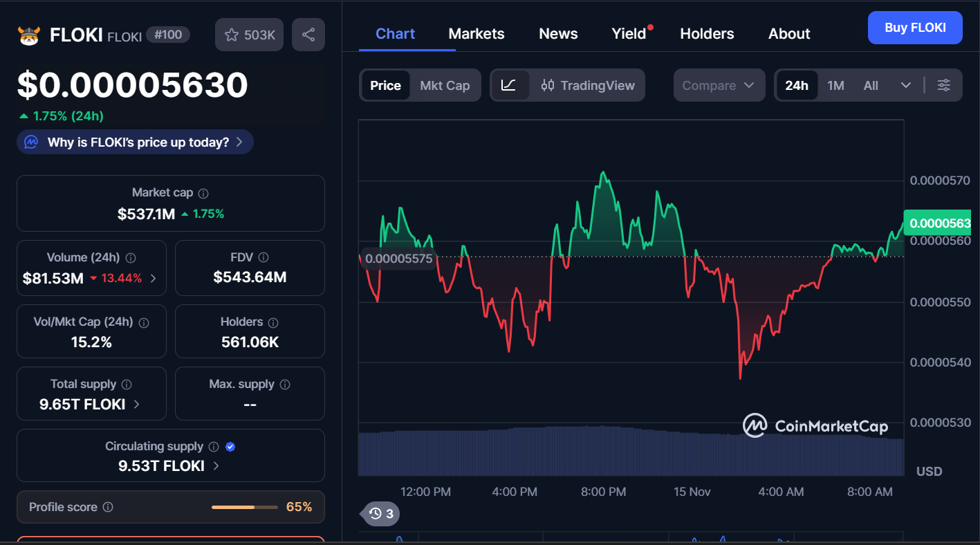Open the Compare dropdown
The width and height of the screenshot is (980, 545).
click(719, 86)
